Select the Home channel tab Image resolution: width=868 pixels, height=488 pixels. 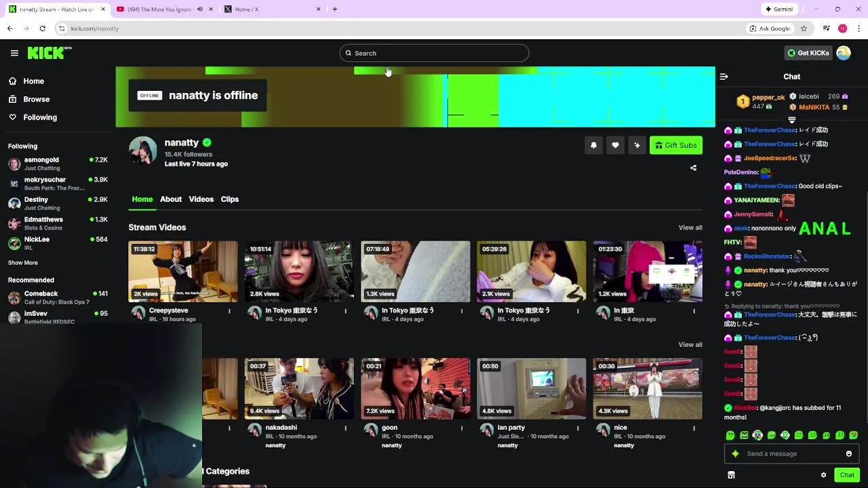point(142,199)
